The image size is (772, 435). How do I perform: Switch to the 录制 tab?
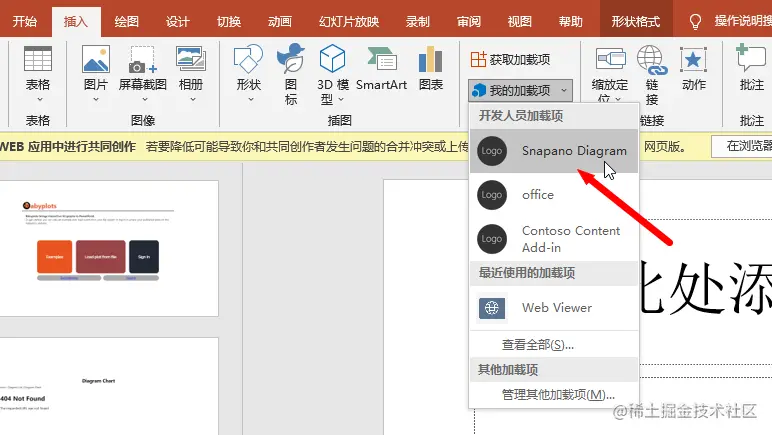(x=418, y=22)
